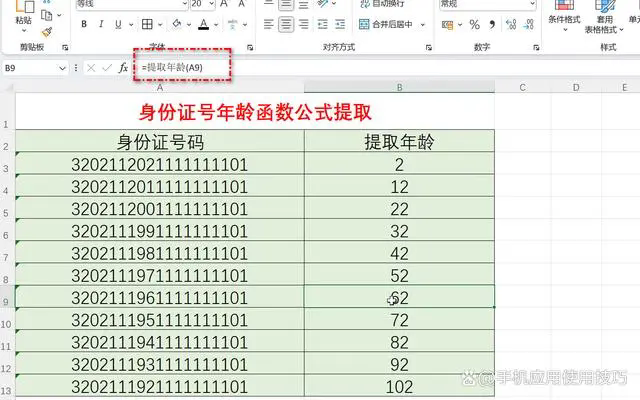The height and width of the screenshot is (400, 640).
Task: Click the fx Insert Function icon
Action: point(123,67)
